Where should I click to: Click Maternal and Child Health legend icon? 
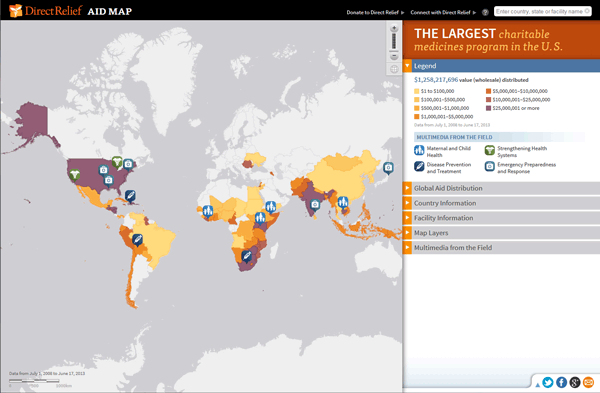419,150
